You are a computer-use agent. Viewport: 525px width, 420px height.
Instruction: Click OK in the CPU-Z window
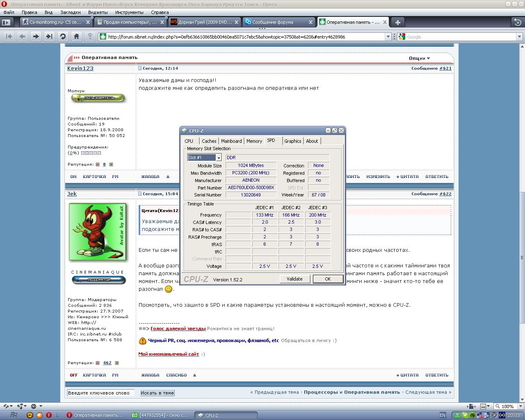328,279
